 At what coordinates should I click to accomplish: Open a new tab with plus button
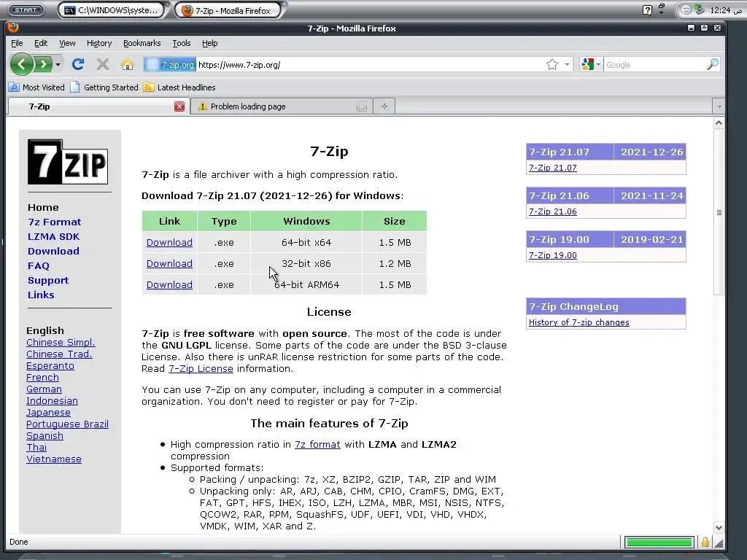click(384, 106)
